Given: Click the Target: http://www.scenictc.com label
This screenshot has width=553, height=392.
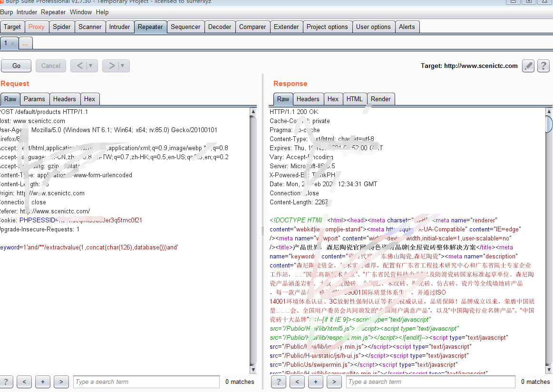Looking at the screenshot, I should pos(469,66).
